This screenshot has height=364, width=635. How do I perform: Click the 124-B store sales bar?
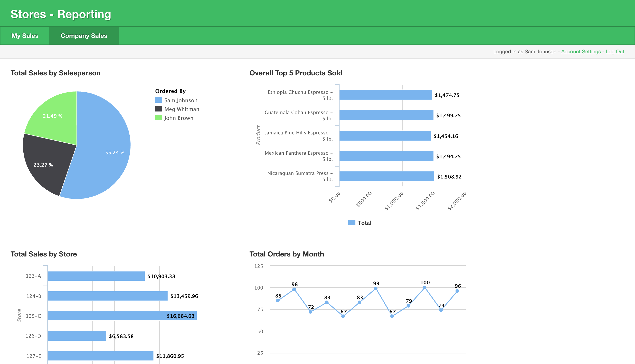[107, 296]
